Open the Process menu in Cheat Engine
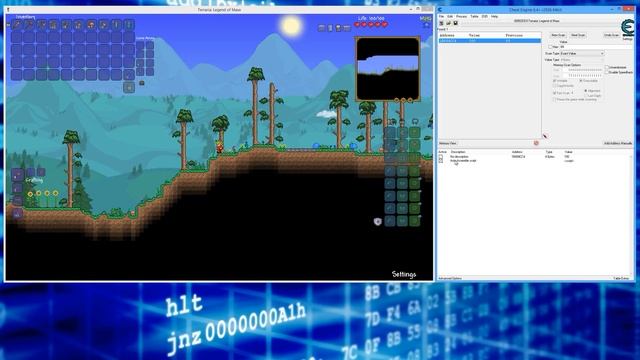The height and width of the screenshot is (360, 640). 462,16
